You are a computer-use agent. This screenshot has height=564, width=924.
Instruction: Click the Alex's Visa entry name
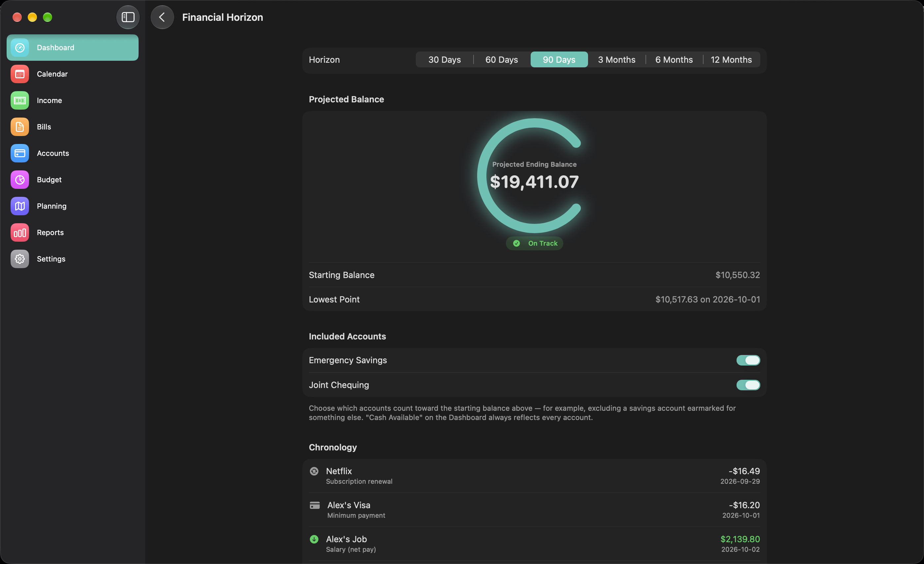[x=349, y=505]
